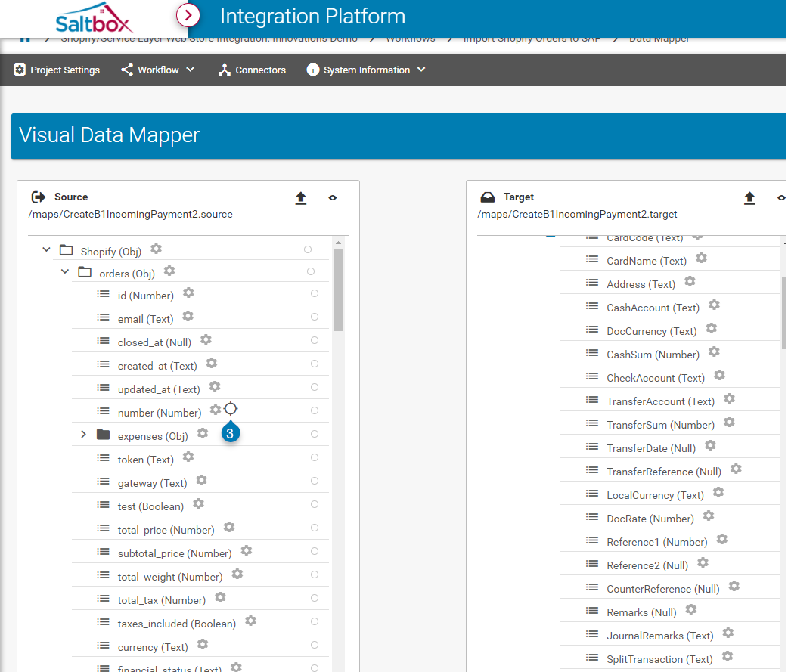788x672 pixels.
Task: Select connector circle on currency (Text) row
Action: [315, 645]
